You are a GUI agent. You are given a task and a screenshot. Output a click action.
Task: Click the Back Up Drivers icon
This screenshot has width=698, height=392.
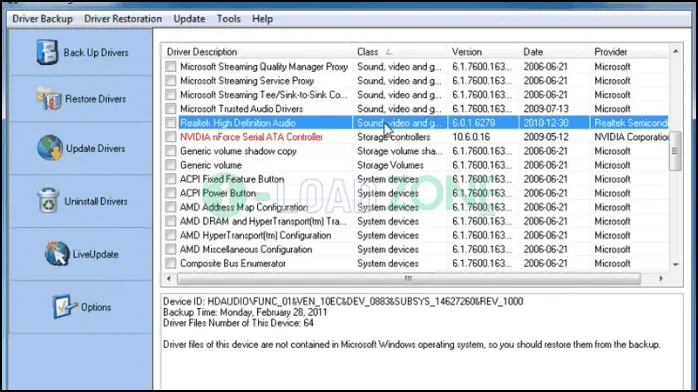[47, 52]
